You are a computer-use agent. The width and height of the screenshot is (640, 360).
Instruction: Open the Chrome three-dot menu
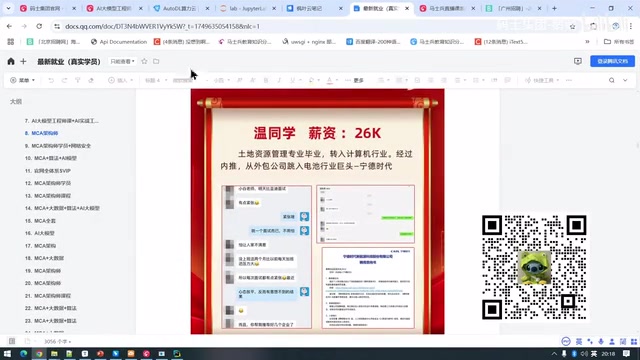coord(631,26)
